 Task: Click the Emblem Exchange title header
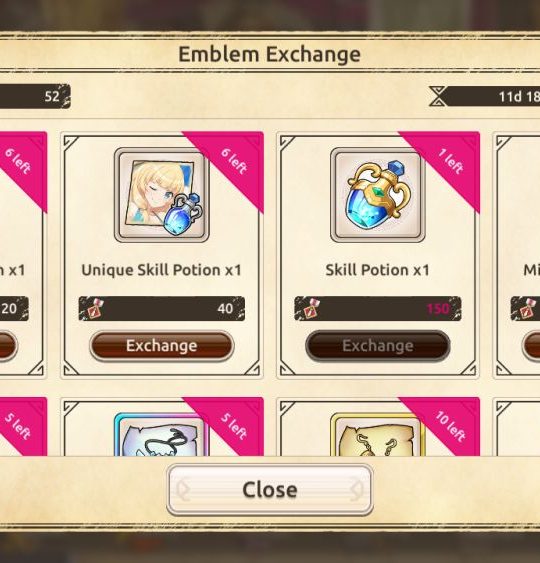[270, 54]
